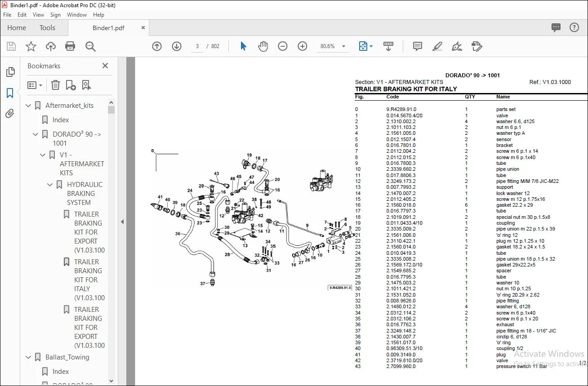
Task: Open the bookmarks options list dropdown
Action: [x=35, y=85]
